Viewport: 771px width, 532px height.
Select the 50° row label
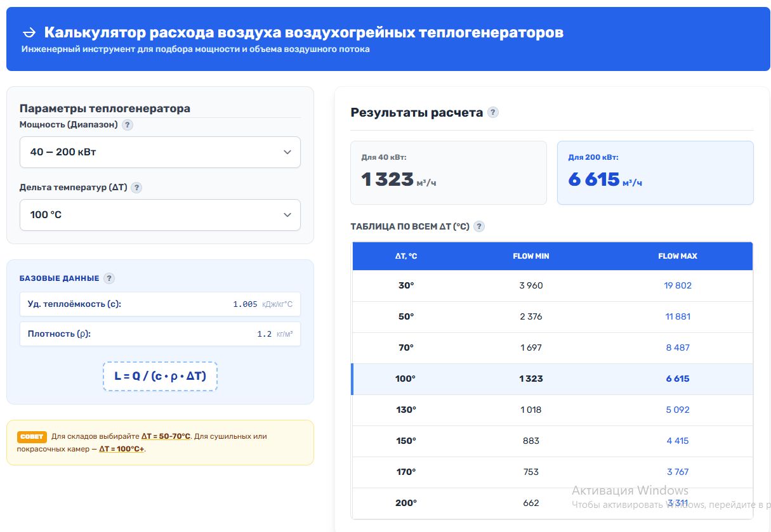[x=406, y=316]
